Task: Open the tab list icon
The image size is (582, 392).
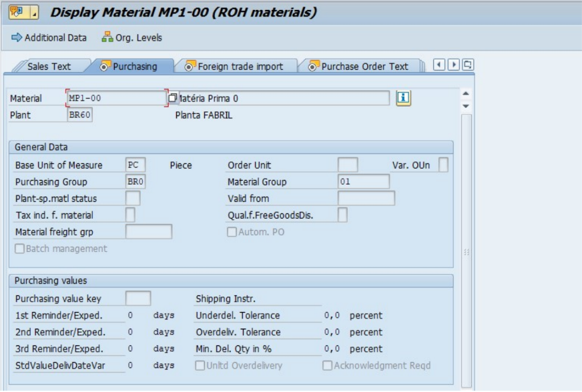Action: pyautogui.click(x=468, y=65)
